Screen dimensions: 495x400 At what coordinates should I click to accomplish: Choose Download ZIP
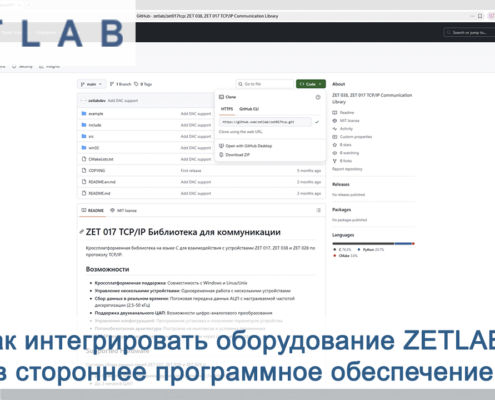[238, 155]
